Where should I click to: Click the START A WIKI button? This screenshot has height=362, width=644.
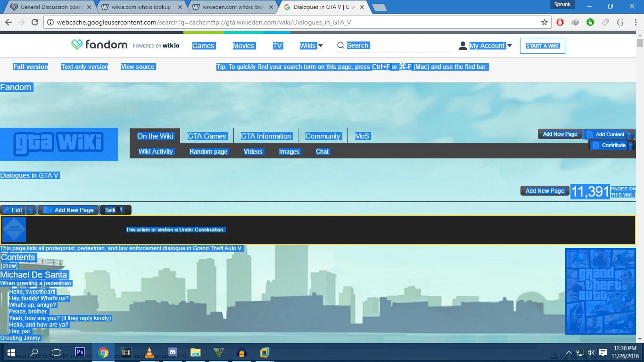pos(542,46)
